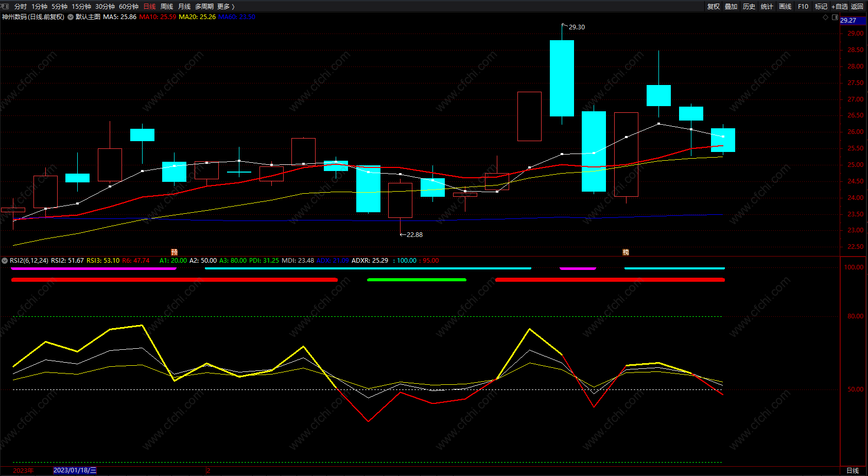Select the 30分钟 period tab
The image size is (868, 476).
pyautogui.click(x=105, y=7)
